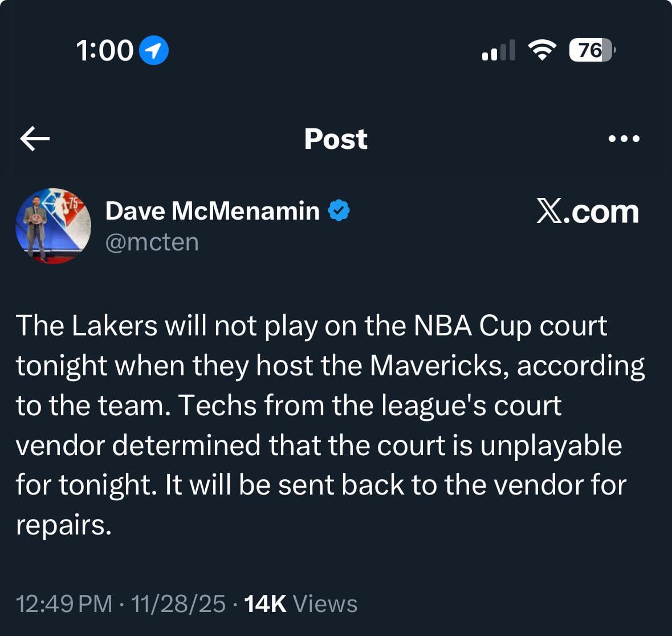This screenshot has height=636, width=672.
Task: View the 14K Views count
Action: (x=300, y=603)
